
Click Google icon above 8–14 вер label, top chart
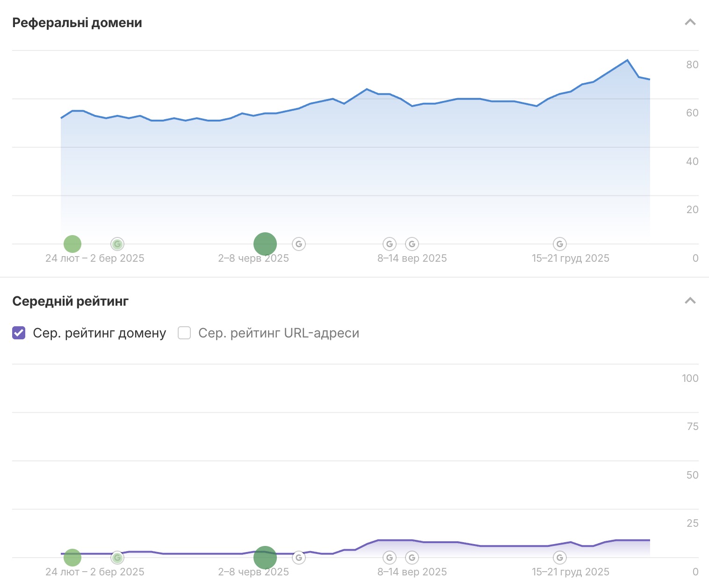point(412,244)
